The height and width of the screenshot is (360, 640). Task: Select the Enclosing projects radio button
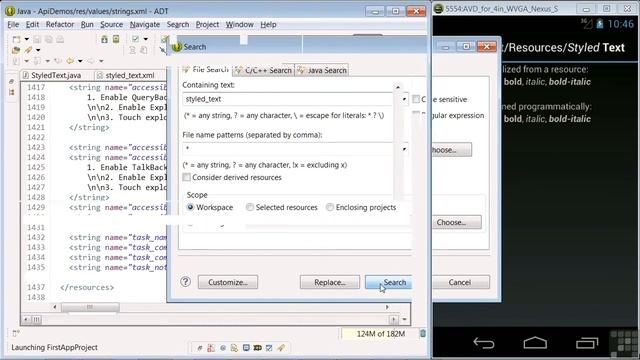click(x=329, y=207)
